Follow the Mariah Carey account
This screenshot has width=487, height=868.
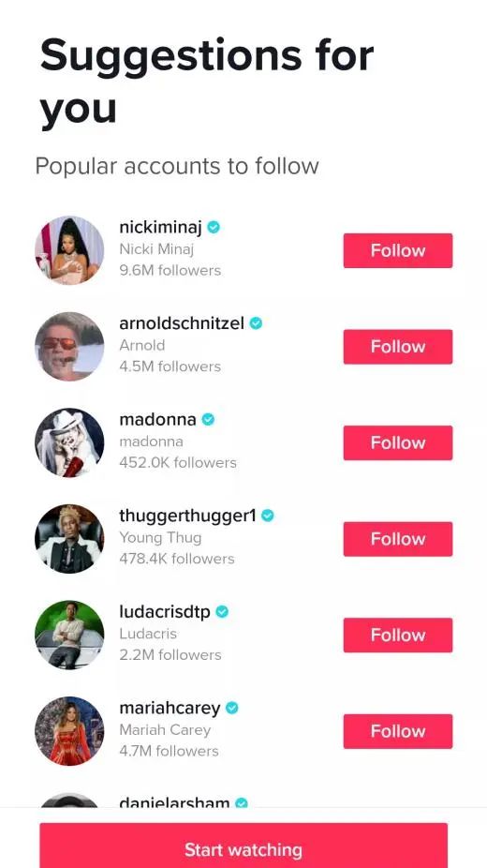398,731
